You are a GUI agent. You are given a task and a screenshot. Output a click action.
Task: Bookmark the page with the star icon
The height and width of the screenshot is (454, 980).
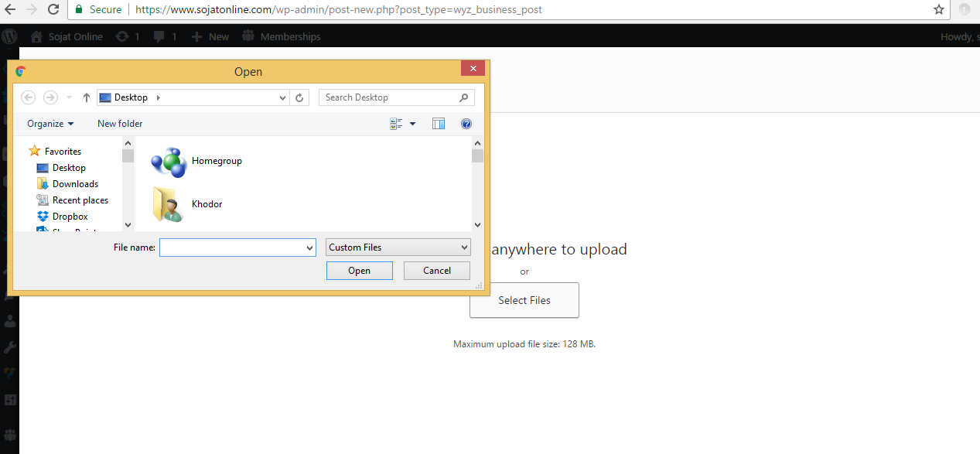pyautogui.click(x=938, y=10)
